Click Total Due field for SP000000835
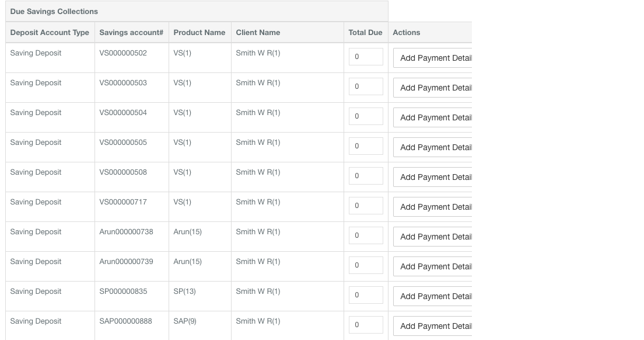Viewport: 644px width, 340px height. tap(366, 294)
